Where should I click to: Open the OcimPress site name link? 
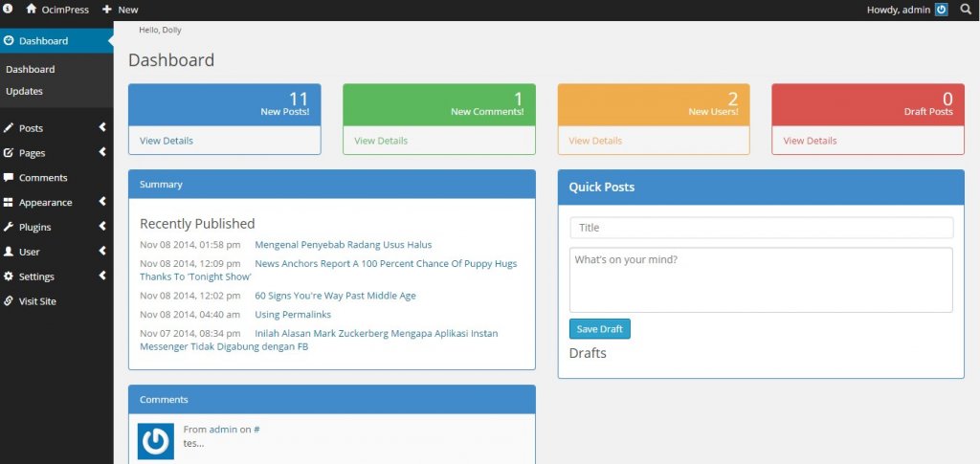pyautogui.click(x=65, y=10)
